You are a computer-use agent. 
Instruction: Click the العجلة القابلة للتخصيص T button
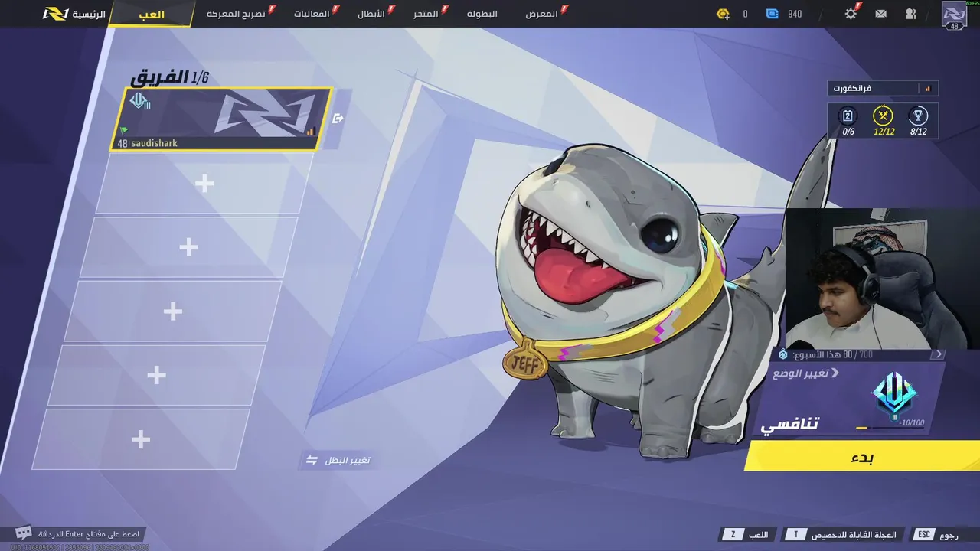(x=841, y=534)
